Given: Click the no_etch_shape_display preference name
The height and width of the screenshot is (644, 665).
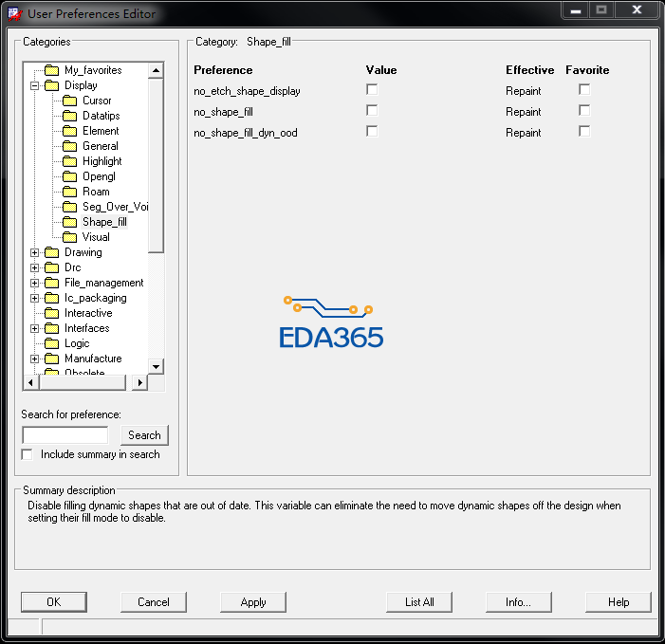Looking at the screenshot, I should 247,91.
